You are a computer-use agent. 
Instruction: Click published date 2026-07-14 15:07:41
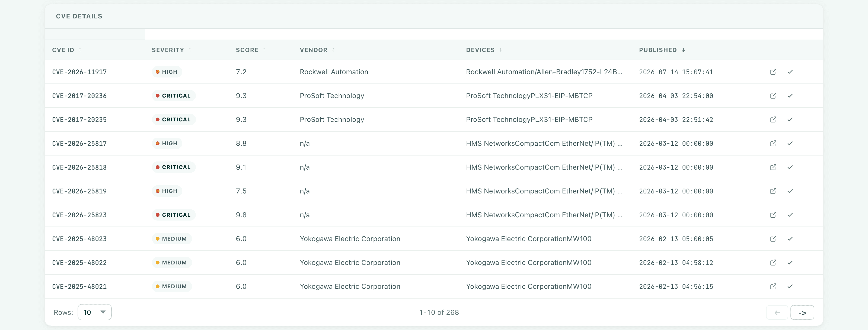(676, 72)
